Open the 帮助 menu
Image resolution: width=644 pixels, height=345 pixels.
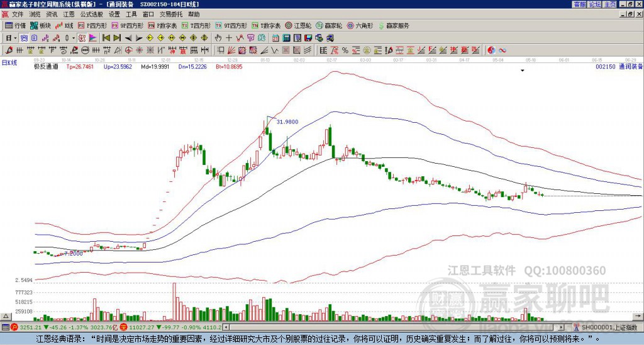click(x=194, y=14)
